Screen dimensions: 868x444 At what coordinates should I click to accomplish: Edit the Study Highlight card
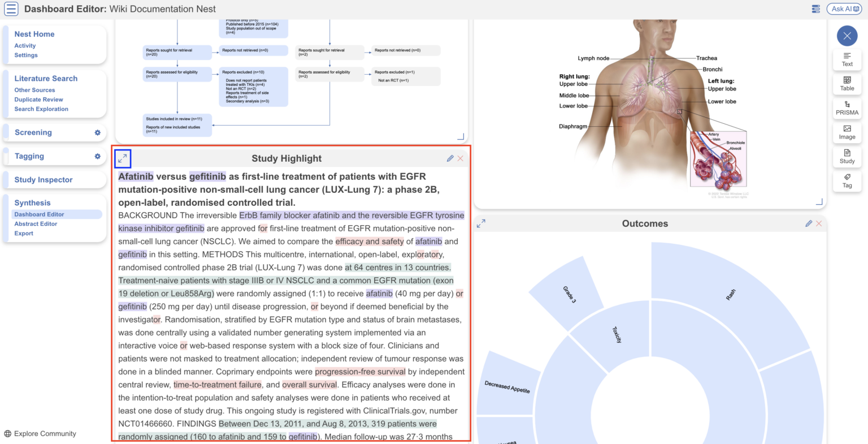click(450, 158)
